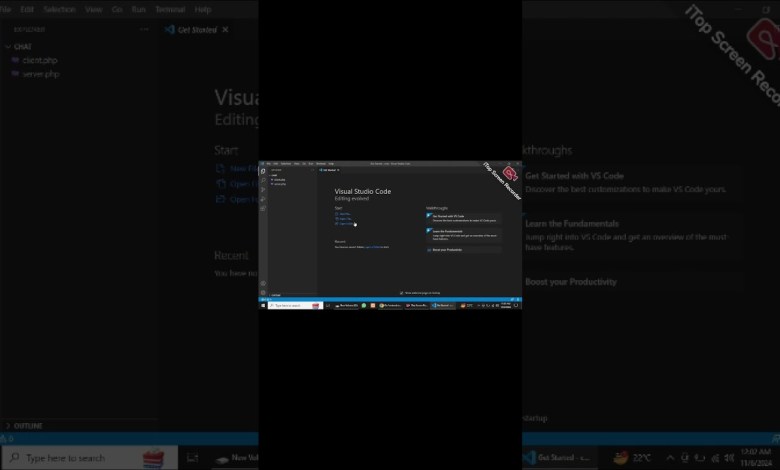Open Windows Action Center notification icon

coord(516,305)
